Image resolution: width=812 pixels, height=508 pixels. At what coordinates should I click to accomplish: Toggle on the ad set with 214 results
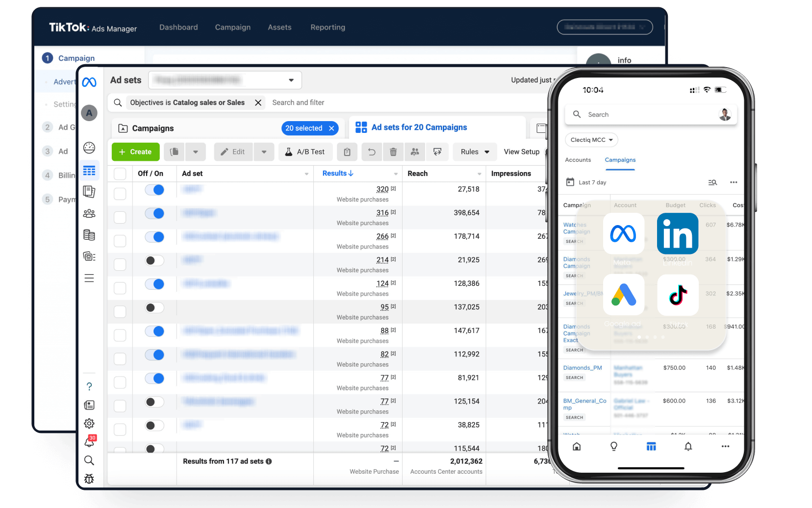coord(154,260)
